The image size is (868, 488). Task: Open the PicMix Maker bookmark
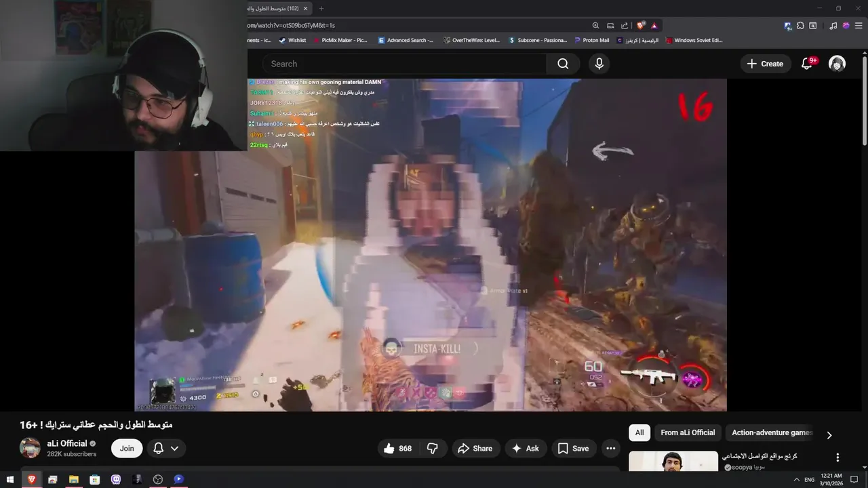340,40
